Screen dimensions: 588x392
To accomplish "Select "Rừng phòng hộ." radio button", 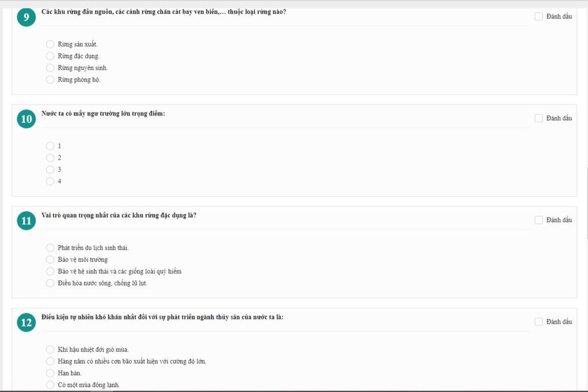I will click(x=50, y=80).
